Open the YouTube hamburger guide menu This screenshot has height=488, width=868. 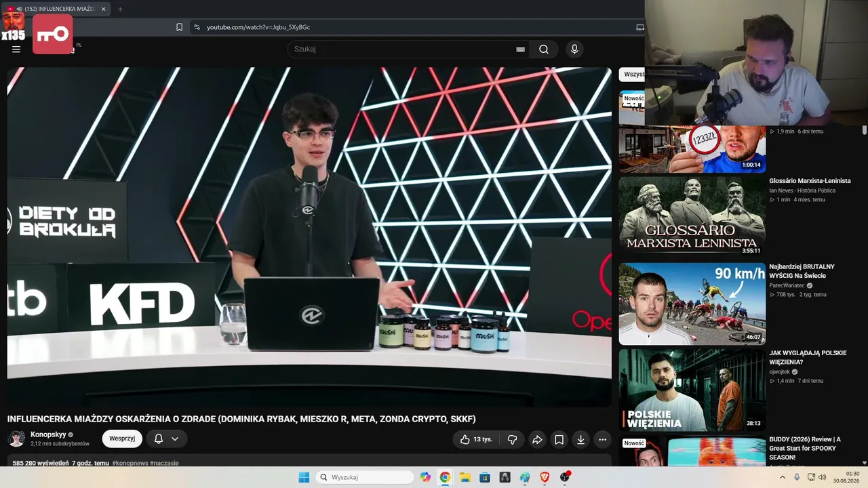(16, 49)
